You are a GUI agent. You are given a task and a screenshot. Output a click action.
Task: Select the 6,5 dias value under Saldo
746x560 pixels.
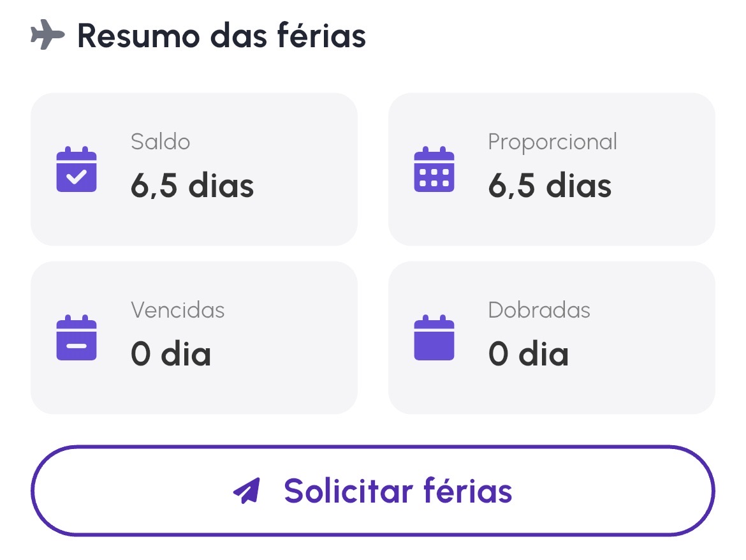click(193, 186)
